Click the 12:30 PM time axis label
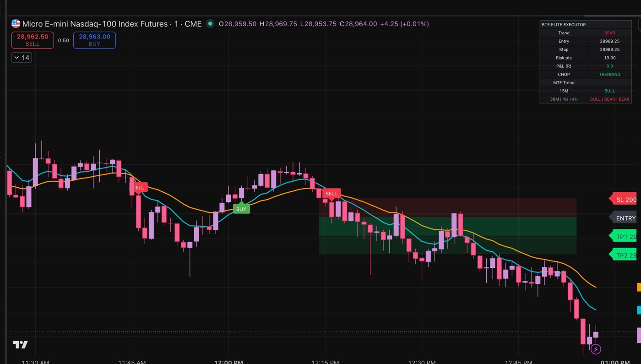This screenshot has height=364, width=641. (422, 361)
